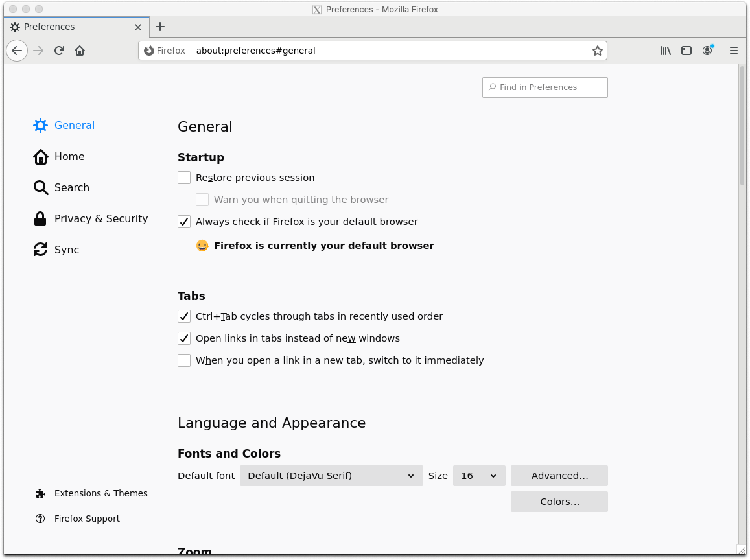
Task: Bookmark this page with the star
Action: [598, 51]
